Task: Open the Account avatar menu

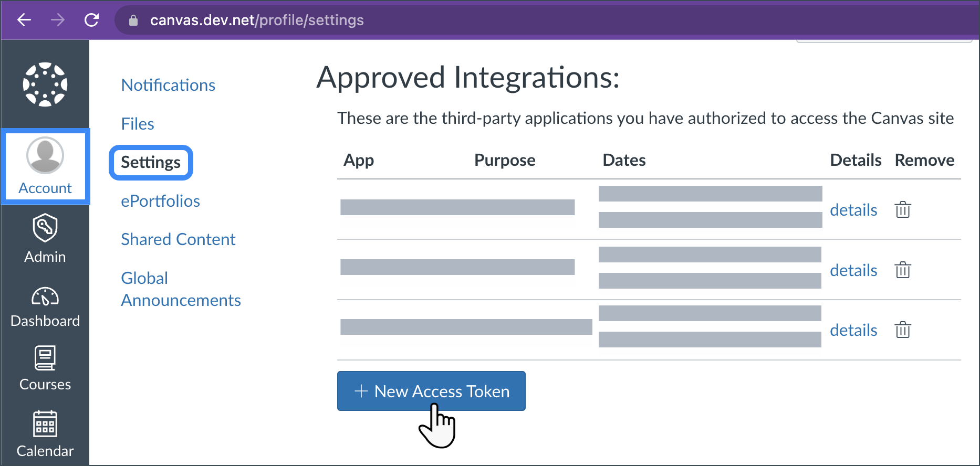Action: coord(45,156)
